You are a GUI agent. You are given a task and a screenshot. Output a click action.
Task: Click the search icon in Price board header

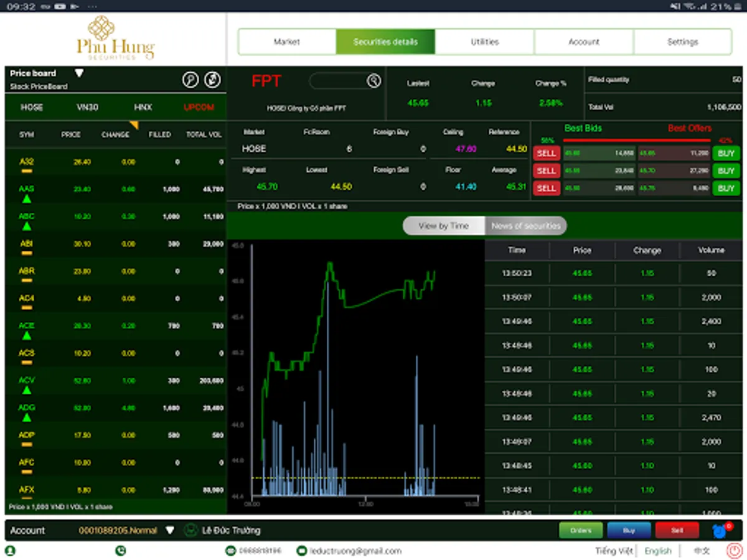point(190,80)
